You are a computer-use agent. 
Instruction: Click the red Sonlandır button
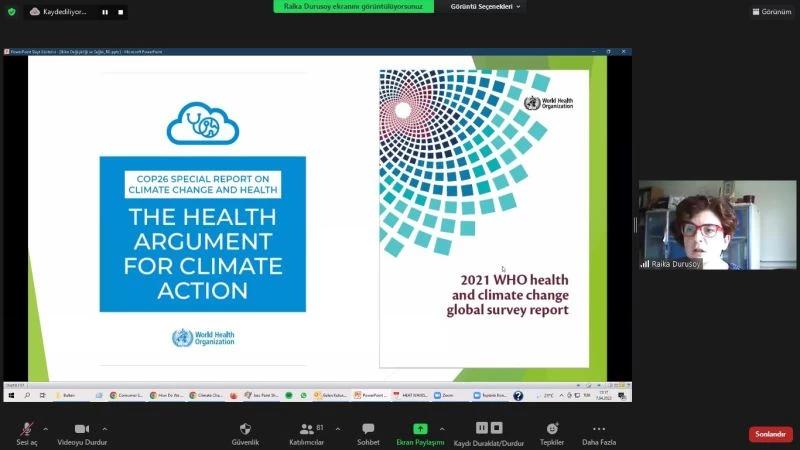[770, 434]
